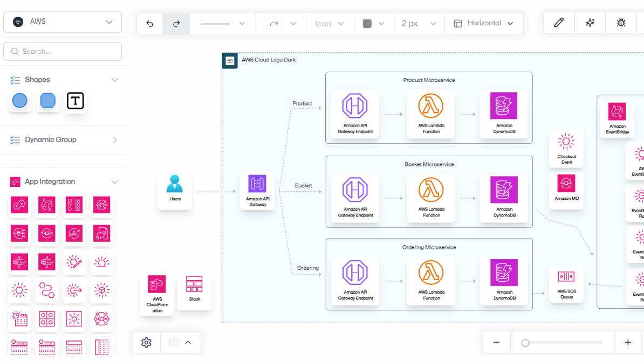Click the redo arrow in toolbar

(176, 24)
